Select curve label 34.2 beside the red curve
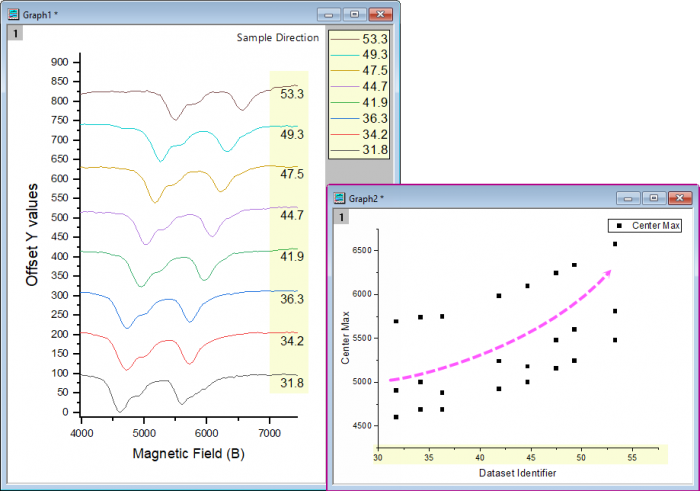 pyautogui.click(x=292, y=341)
